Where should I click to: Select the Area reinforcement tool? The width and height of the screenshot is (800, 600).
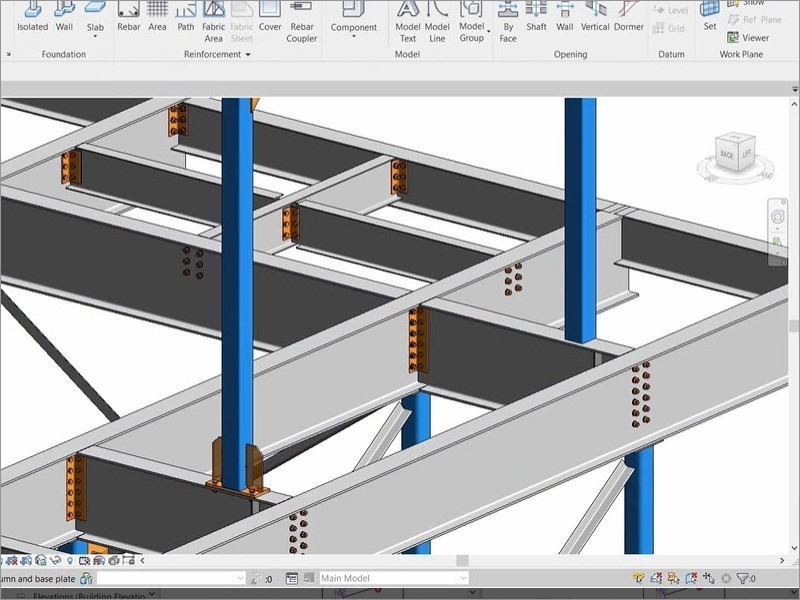click(x=157, y=17)
